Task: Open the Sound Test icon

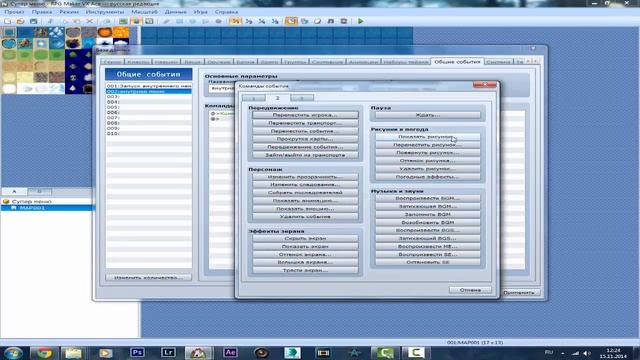Action: (331, 21)
